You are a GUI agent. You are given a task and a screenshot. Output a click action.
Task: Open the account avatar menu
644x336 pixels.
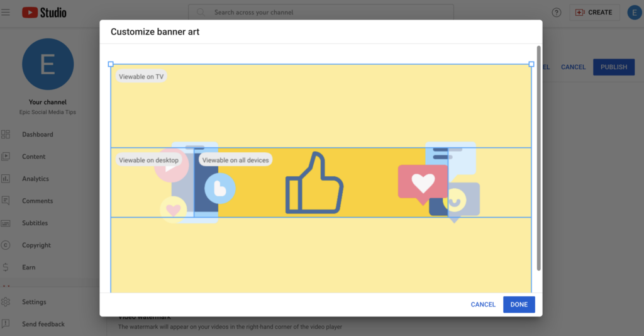pyautogui.click(x=634, y=13)
